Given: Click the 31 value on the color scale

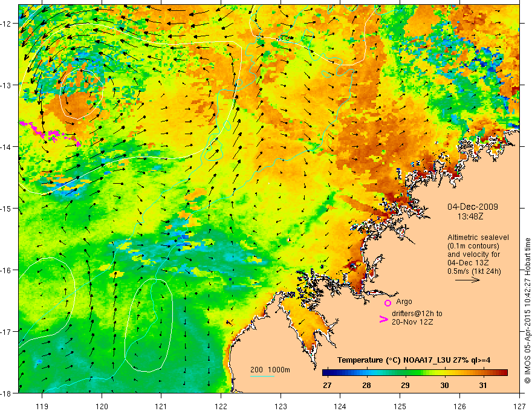Looking at the screenshot, I should (x=483, y=386).
